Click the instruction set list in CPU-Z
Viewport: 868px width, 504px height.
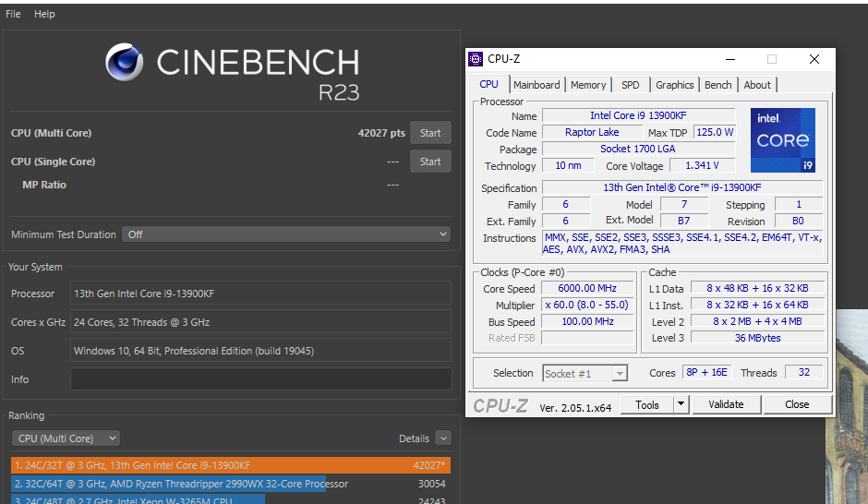pos(682,244)
